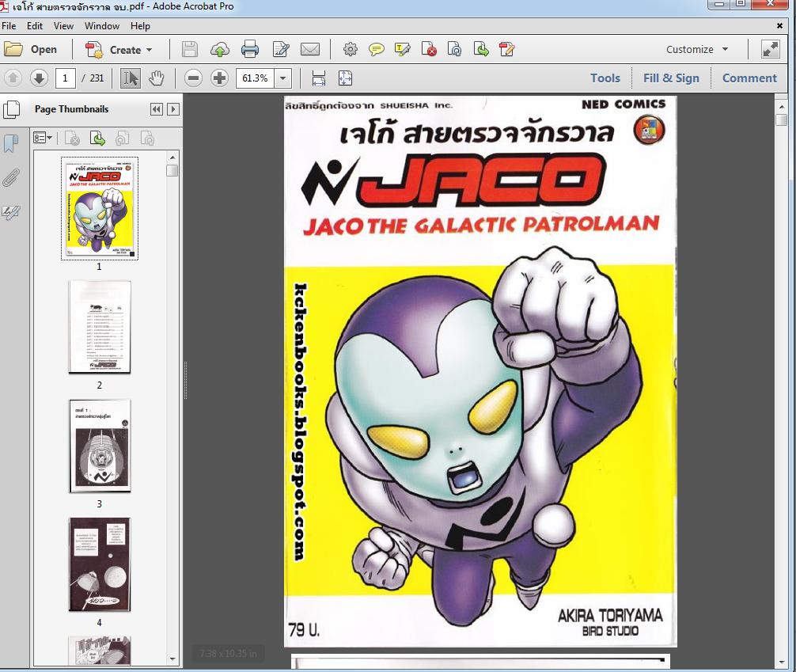The height and width of the screenshot is (672, 796).
Task: Click the thumbnails pane right-arrow button
Action: tap(173, 109)
